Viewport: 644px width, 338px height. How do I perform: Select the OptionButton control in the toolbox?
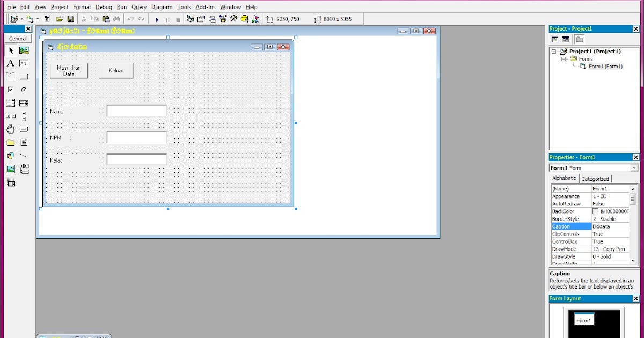(x=24, y=90)
